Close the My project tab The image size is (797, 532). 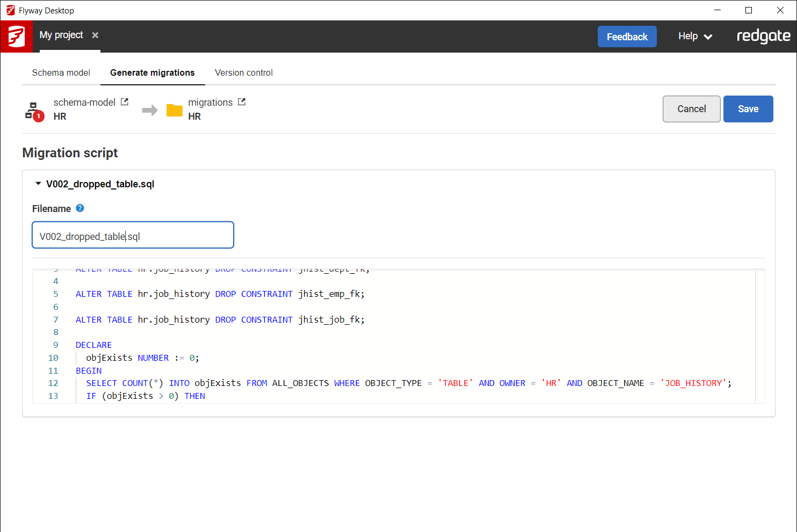[x=95, y=35]
